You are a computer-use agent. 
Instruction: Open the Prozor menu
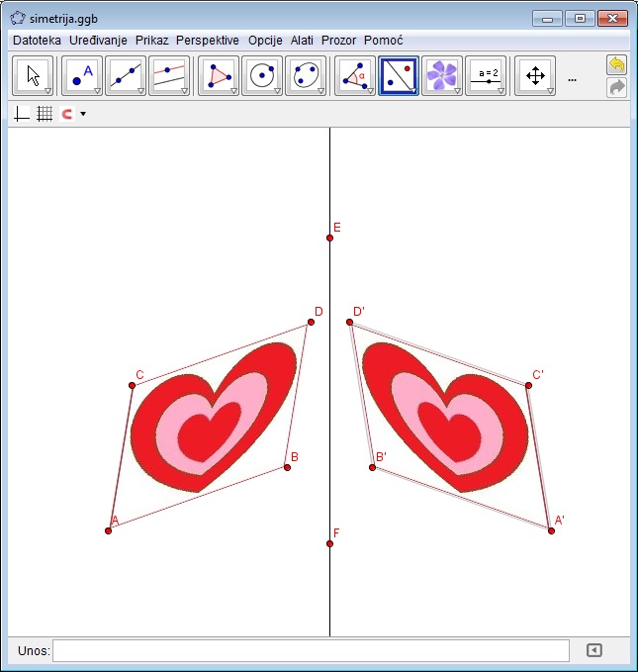[338, 41]
